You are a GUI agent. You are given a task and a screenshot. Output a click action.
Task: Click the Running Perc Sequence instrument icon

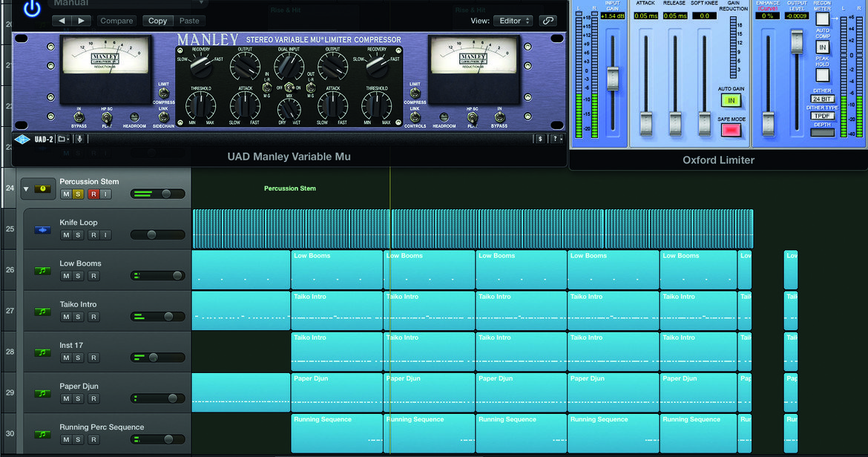click(42, 434)
